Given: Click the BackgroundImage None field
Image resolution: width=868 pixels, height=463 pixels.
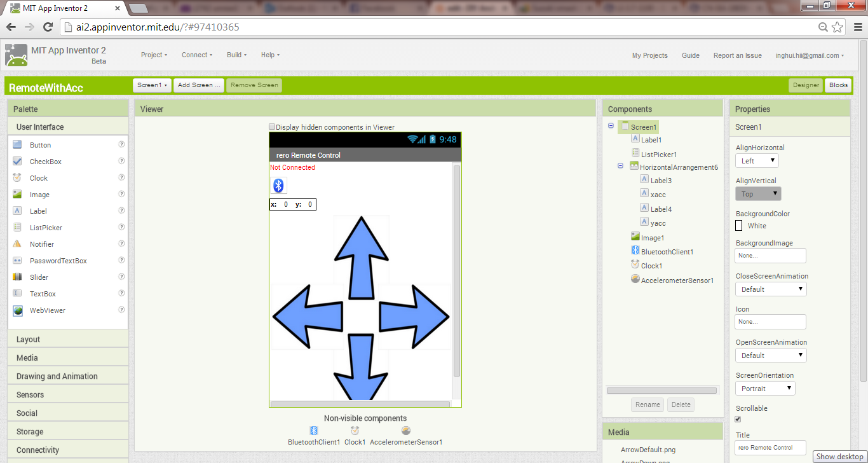Looking at the screenshot, I should tap(771, 256).
